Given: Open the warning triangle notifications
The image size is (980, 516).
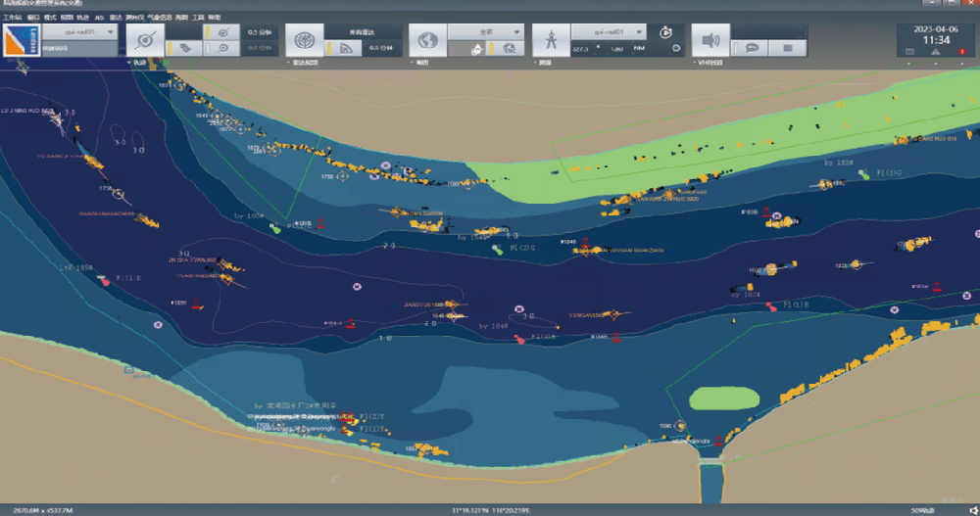Looking at the screenshot, I should tap(935, 51).
